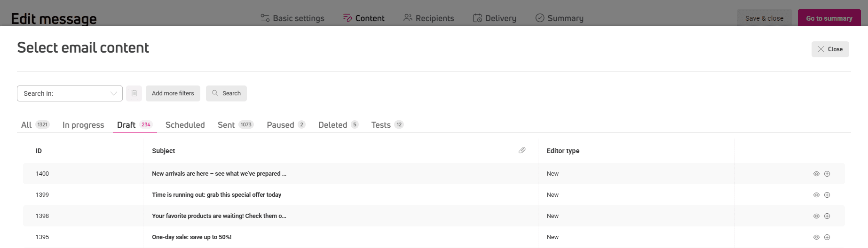Preview email 1399 with eye icon
This screenshot has width=868, height=248.
click(x=816, y=195)
